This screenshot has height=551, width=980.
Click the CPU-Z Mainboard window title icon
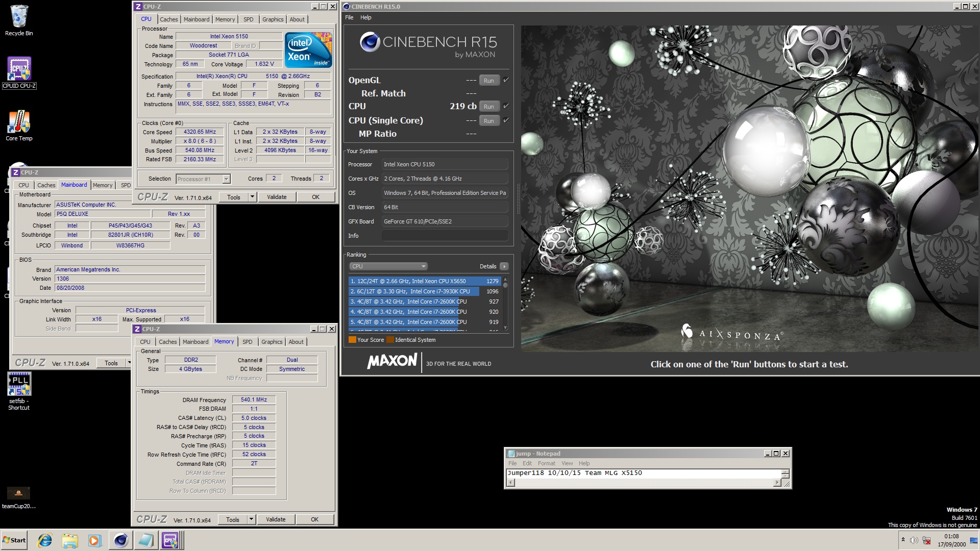pos(15,172)
